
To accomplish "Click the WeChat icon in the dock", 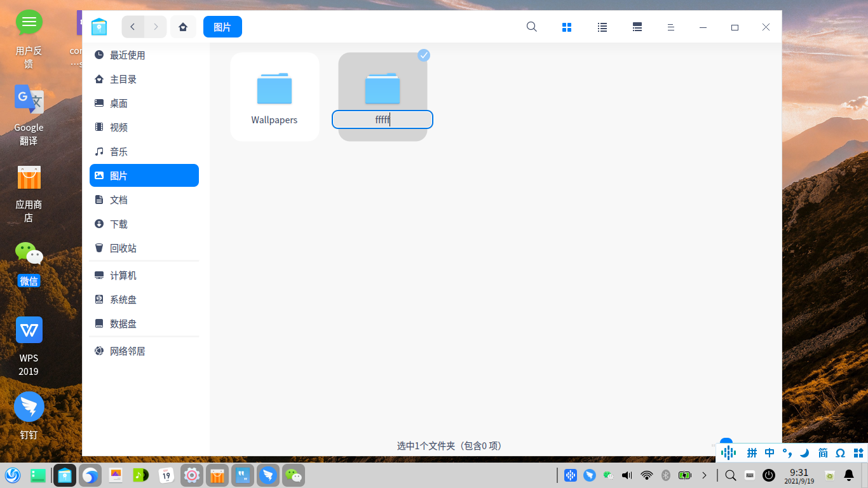I will click(x=294, y=475).
